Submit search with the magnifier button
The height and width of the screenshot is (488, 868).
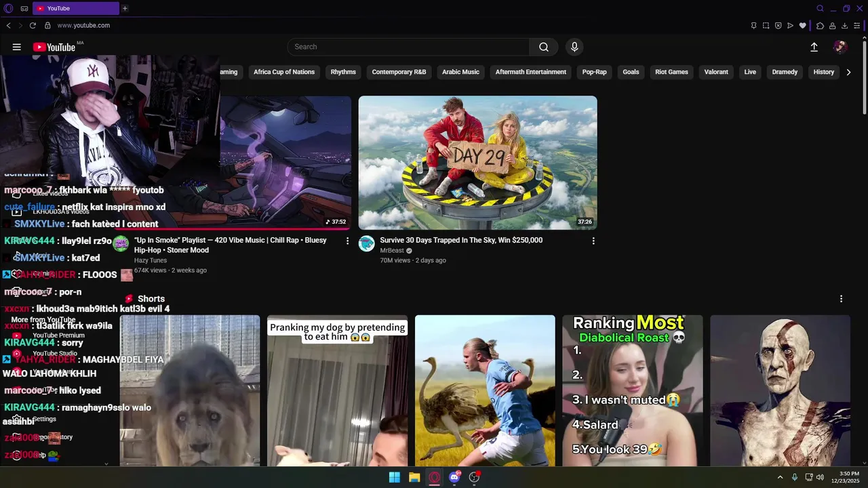tap(544, 47)
